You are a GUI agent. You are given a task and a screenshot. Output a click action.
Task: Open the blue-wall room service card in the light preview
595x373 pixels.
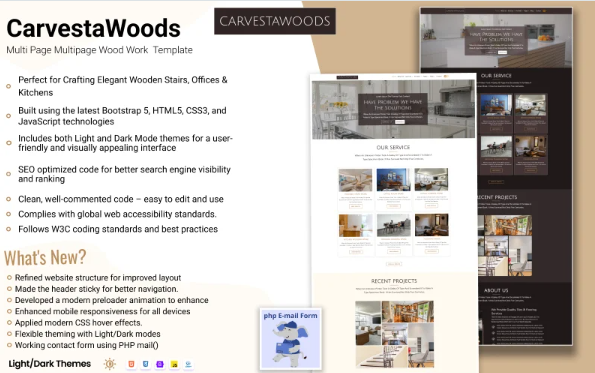tap(394, 189)
